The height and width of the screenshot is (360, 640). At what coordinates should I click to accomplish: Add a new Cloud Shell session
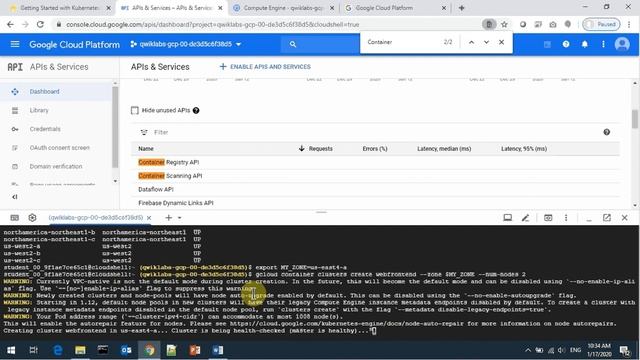tap(168, 218)
